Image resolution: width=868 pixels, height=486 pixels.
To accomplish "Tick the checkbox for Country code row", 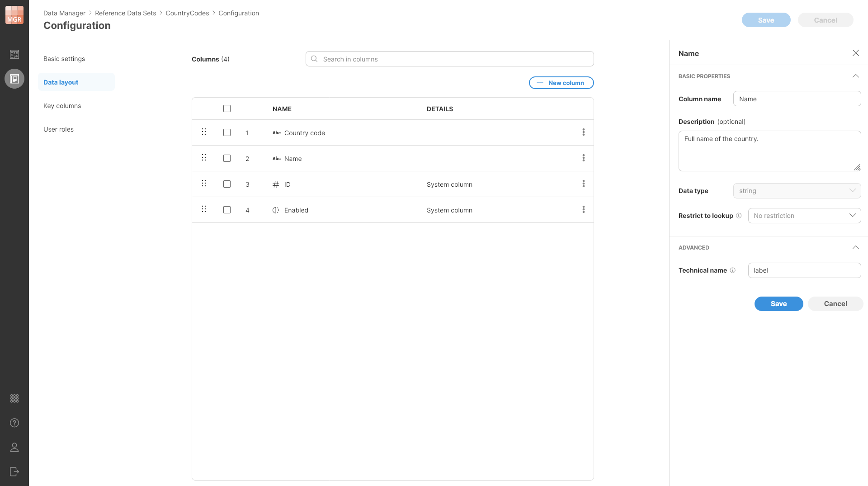I will [x=227, y=132].
